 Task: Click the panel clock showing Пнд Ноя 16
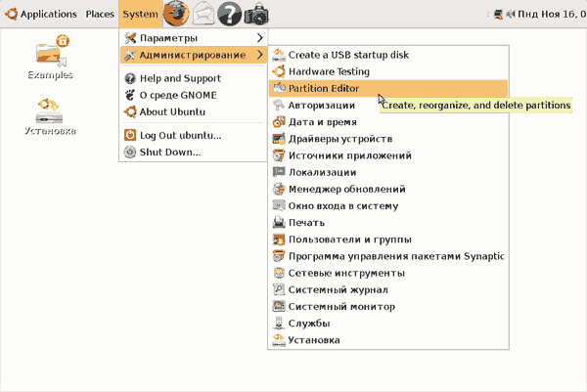coord(552,15)
